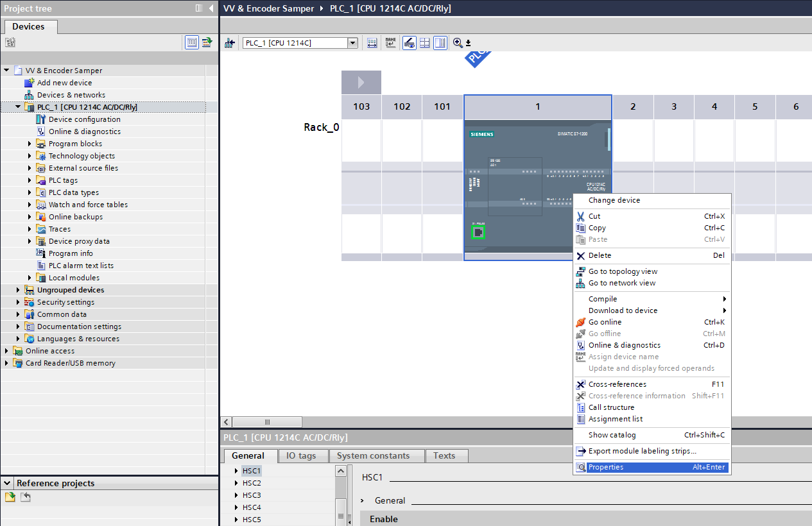The width and height of the screenshot is (812, 526).
Task: Choose Go to topology view menu entry
Action: point(651,271)
